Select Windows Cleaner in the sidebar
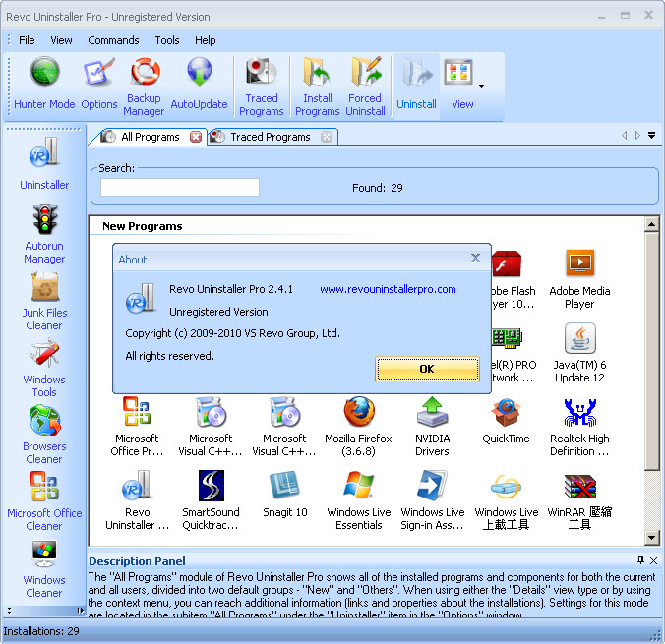 44,568
